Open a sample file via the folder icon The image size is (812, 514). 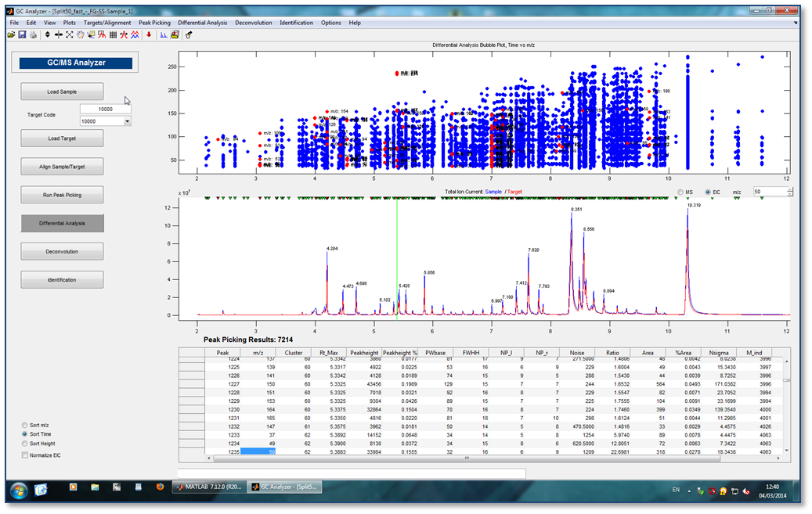[x=11, y=35]
